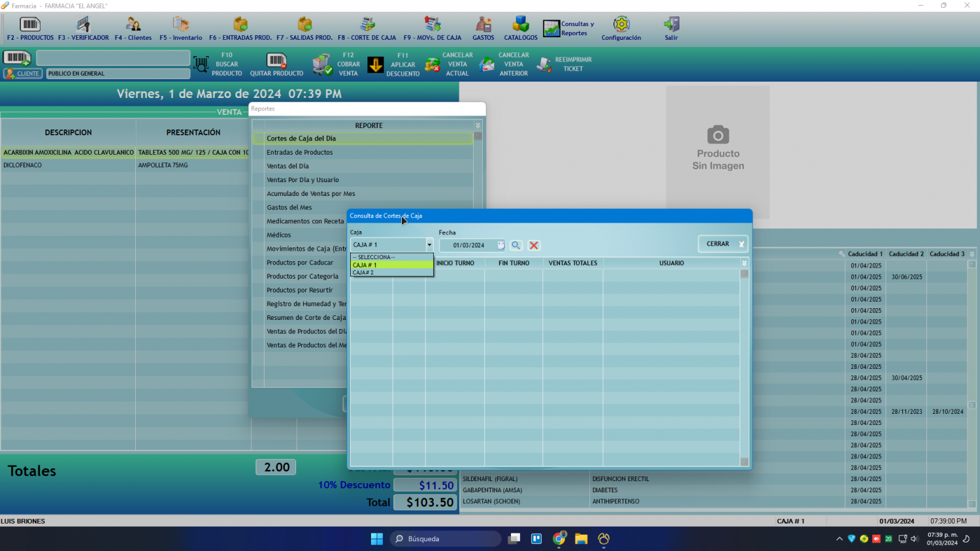Select Productos por Resurtir report
980x551 pixels.
click(x=300, y=290)
